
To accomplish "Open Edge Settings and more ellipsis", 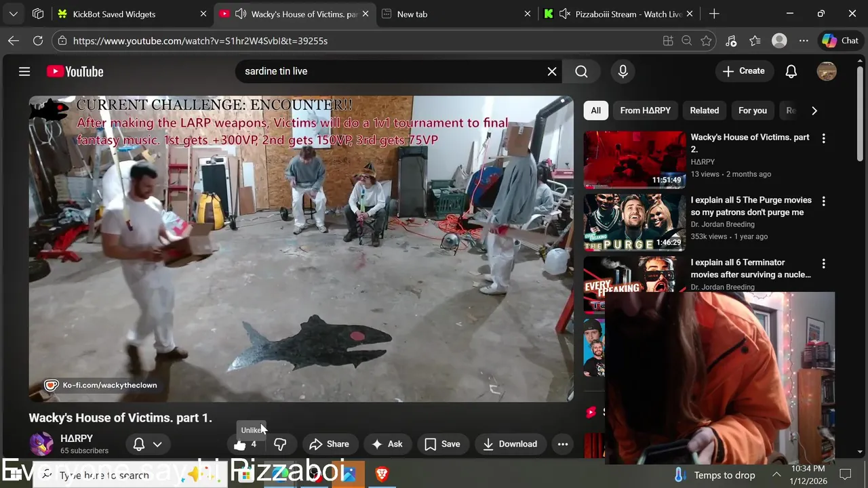I will pos(804,41).
